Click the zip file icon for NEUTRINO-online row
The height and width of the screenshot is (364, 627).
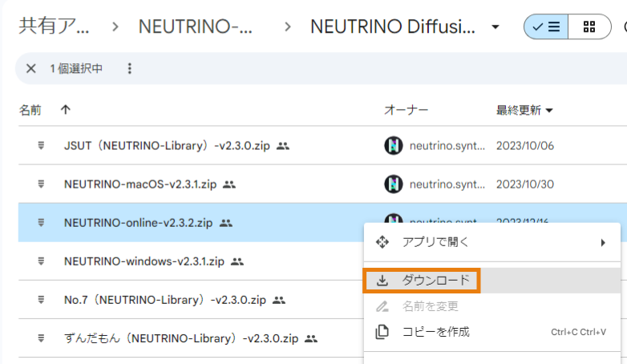(41, 223)
